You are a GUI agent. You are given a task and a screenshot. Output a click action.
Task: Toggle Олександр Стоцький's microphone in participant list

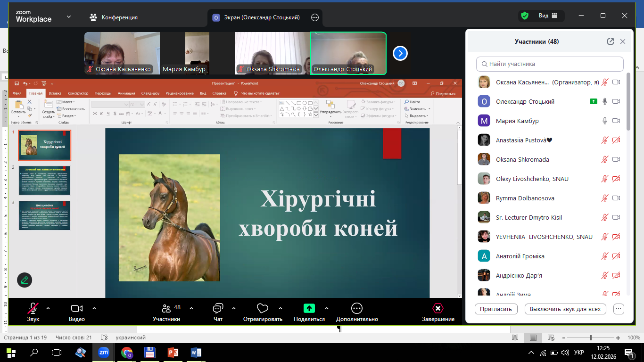click(x=605, y=101)
